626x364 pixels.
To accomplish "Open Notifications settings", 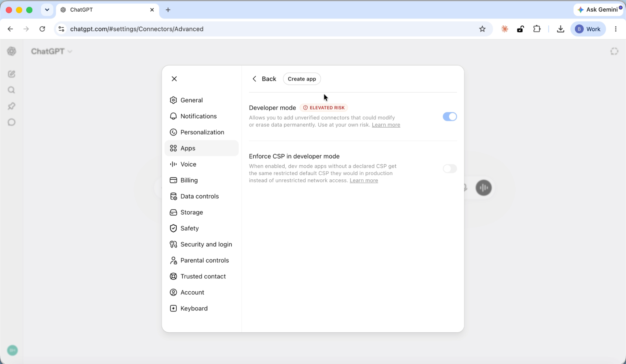I will (201, 116).
